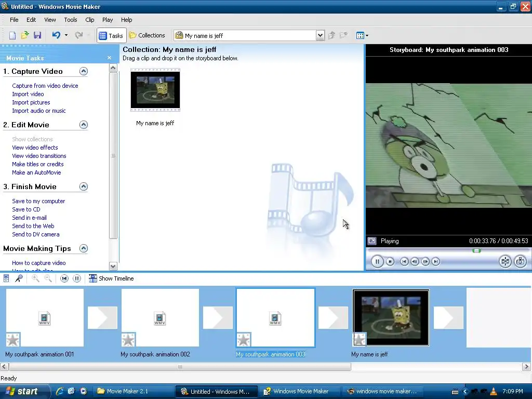The width and height of the screenshot is (532, 399).
Task: Collapse the Movie Making Tips section
Action: 84,248
